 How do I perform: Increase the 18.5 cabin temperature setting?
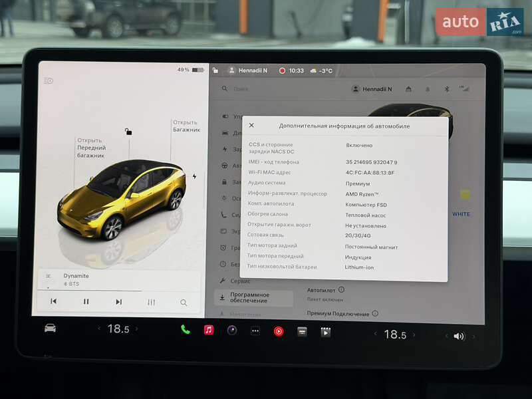pos(137,329)
